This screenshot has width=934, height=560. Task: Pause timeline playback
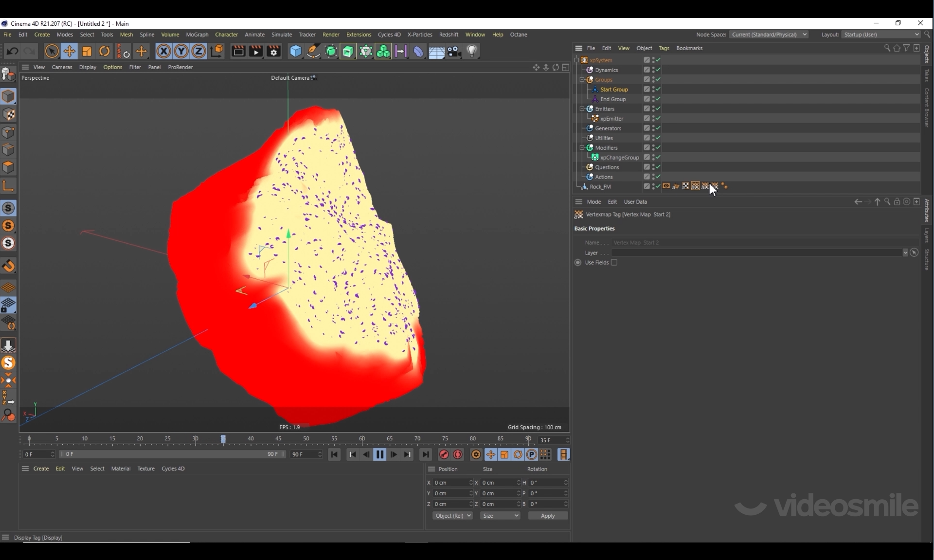tap(379, 454)
